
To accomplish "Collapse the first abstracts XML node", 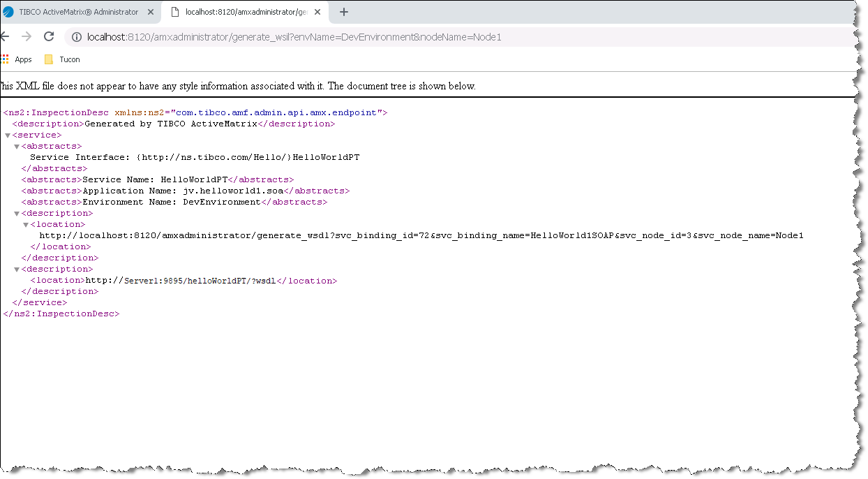I will click(17, 147).
